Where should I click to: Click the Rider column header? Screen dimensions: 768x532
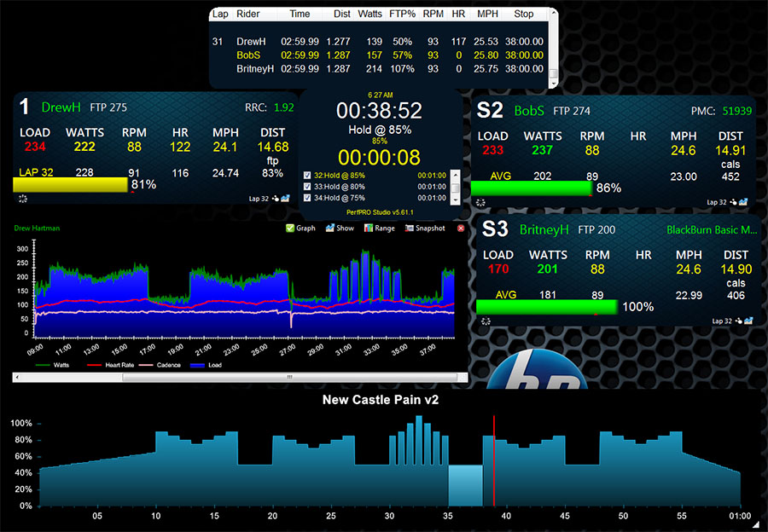247,14
